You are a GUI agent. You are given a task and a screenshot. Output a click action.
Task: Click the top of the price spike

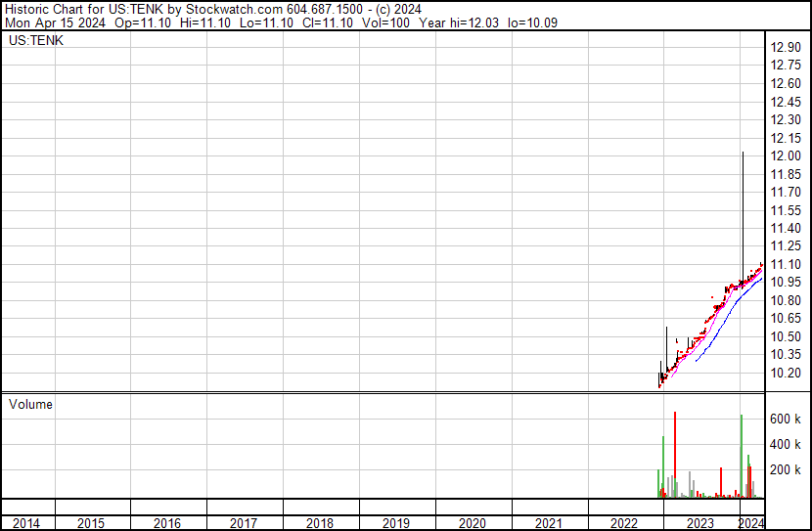(x=744, y=154)
